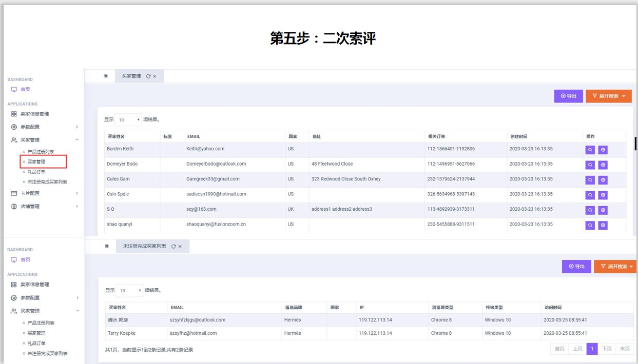Click the gear icon in Domeyer Bodo's row
Screen dimensions: 638x364
click(603, 165)
